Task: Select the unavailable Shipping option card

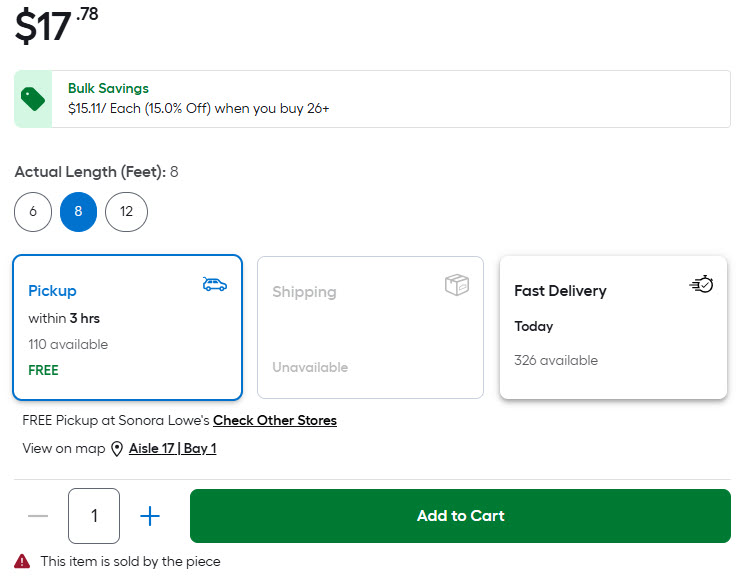Action: [x=370, y=327]
